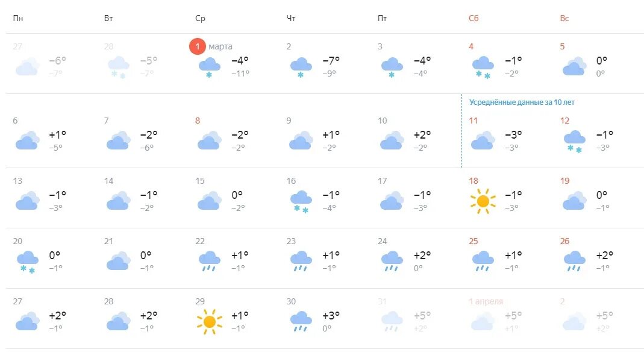The height and width of the screenshot is (358, 644).
Task: Click the rain cloud icon on March 22
Action: click(x=209, y=260)
